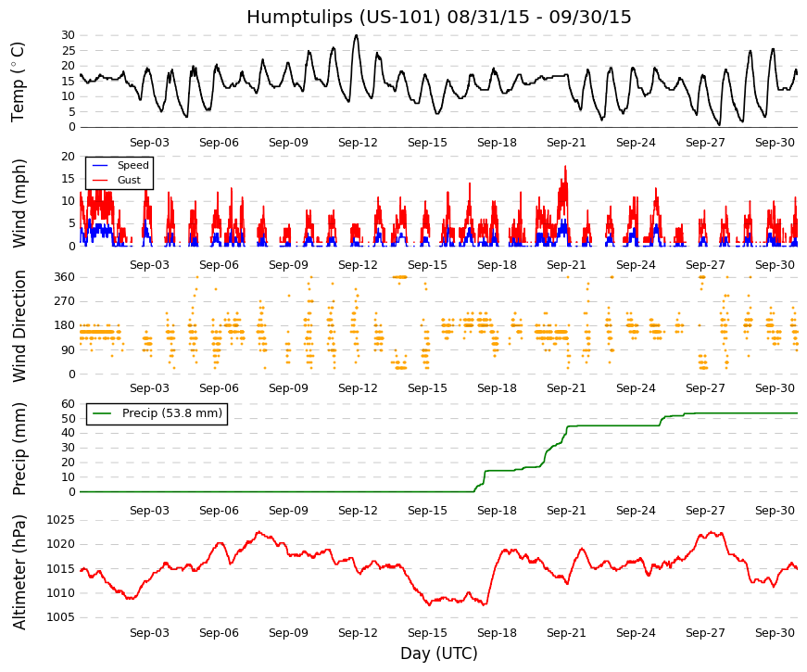The image size is (807, 672).
Task: Click the Wind (mph) axis label
Action: [19, 203]
